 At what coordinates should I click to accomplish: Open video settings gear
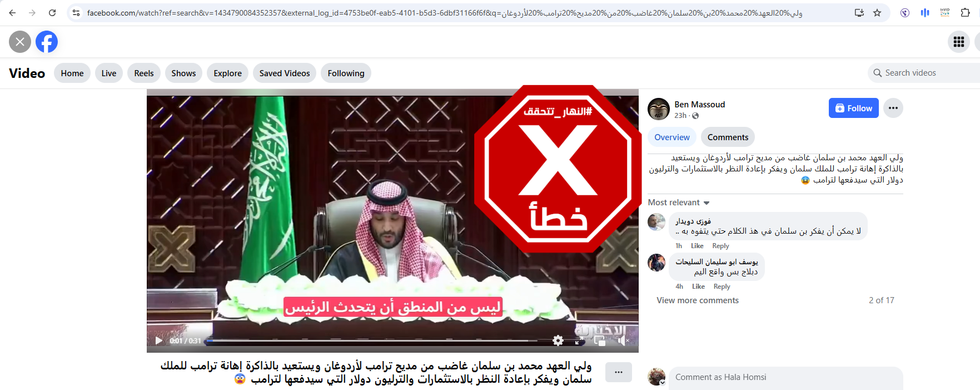pos(558,340)
